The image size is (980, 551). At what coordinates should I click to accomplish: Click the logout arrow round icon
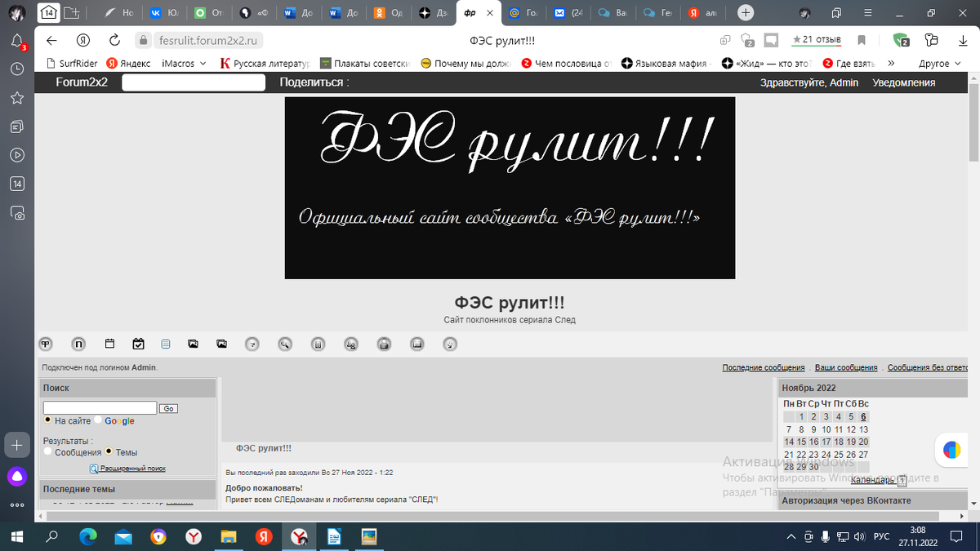click(x=450, y=344)
